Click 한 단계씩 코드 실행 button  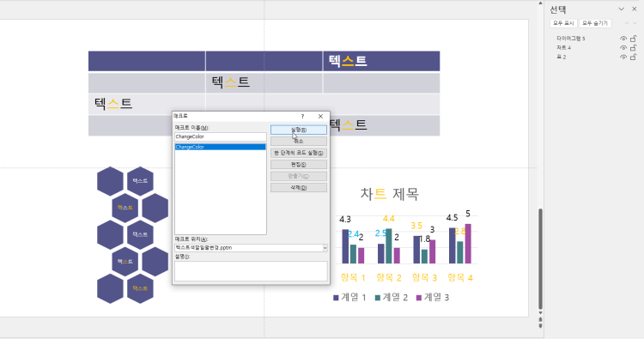pos(299,153)
